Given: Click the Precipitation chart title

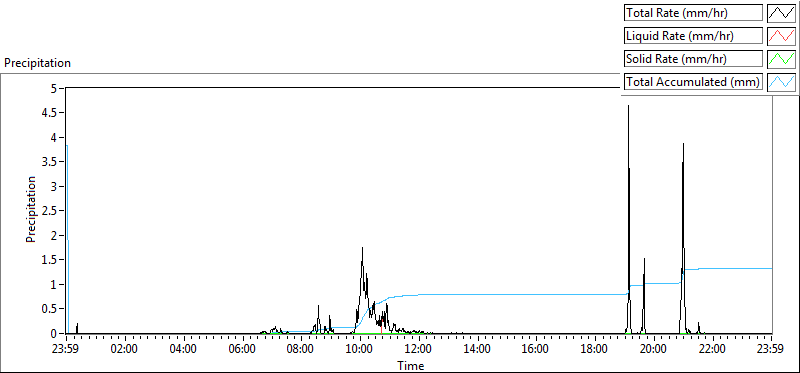Looking at the screenshot, I should (x=37, y=63).
